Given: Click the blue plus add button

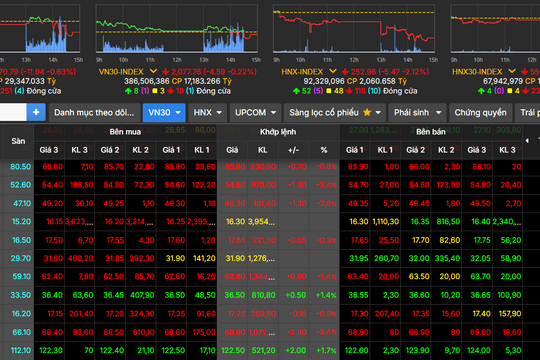Looking at the screenshot, I should 36,112.
